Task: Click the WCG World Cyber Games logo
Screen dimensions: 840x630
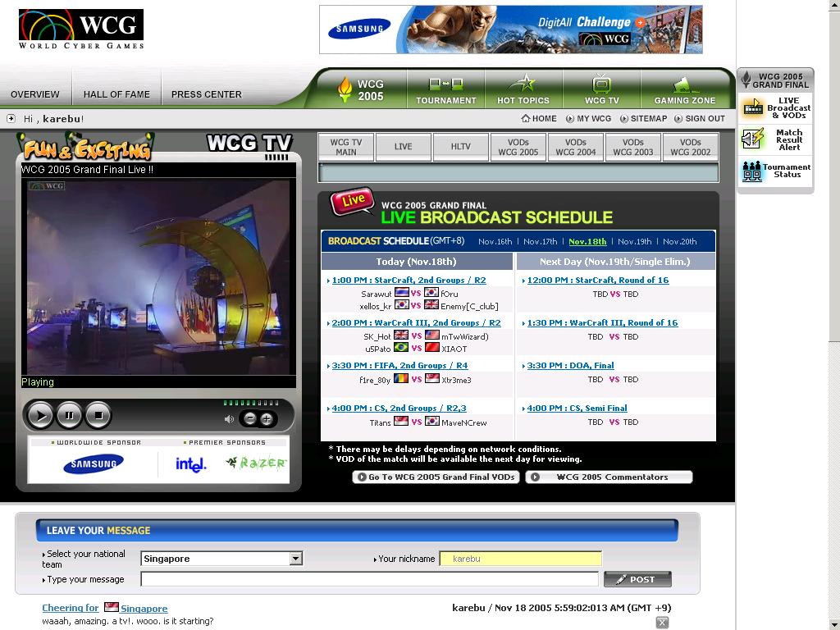Action: click(81, 29)
